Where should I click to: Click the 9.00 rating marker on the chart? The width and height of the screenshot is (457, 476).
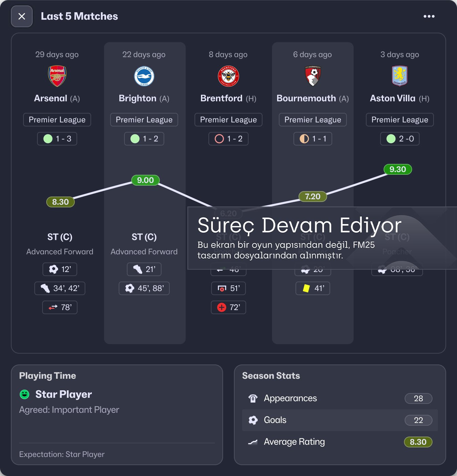(x=146, y=180)
